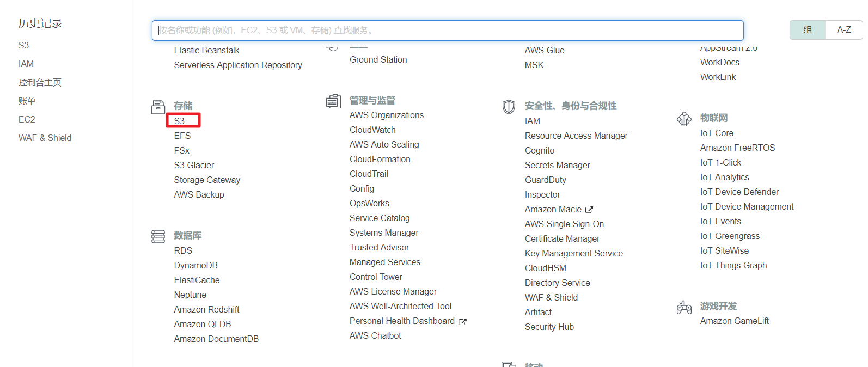Click external link icon beside Personal Health Dashboard
This screenshot has height=367, width=868.
pyautogui.click(x=462, y=322)
